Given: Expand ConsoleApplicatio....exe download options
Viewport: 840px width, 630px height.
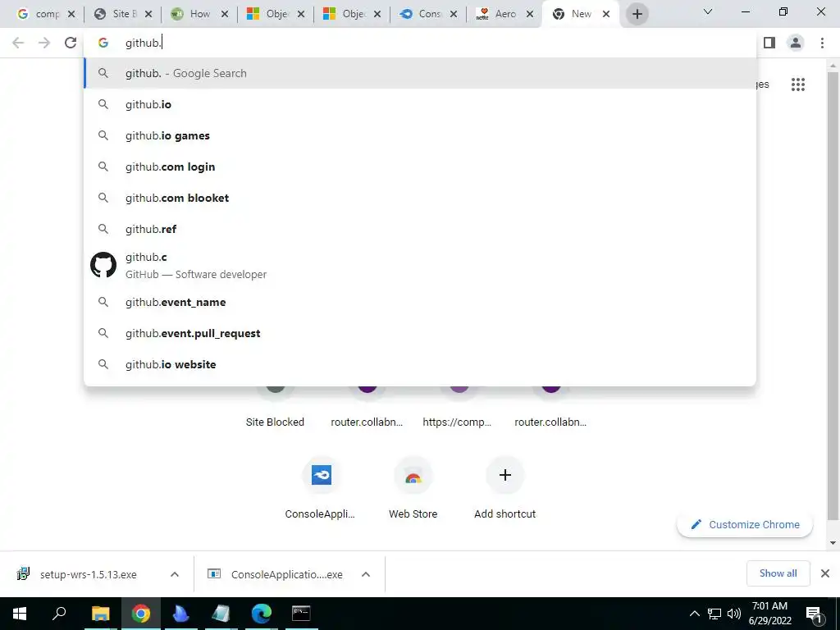Looking at the screenshot, I should [366, 574].
